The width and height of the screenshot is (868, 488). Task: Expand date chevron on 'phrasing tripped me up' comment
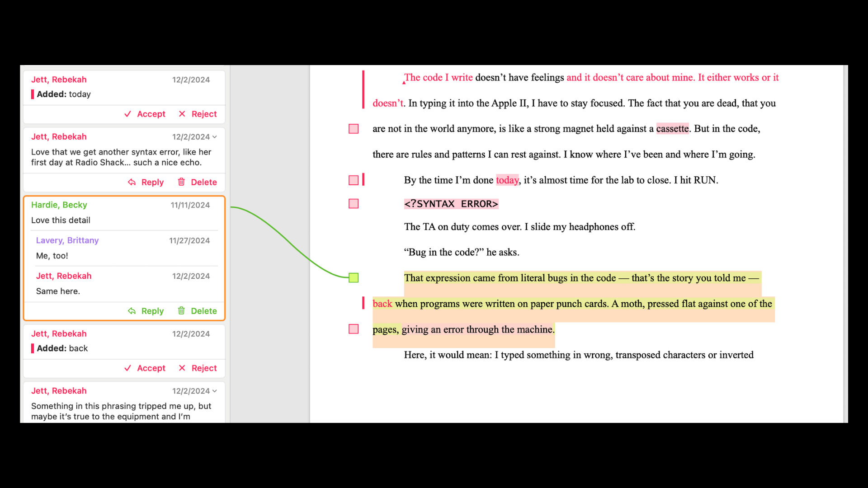(x=214, y=391)
